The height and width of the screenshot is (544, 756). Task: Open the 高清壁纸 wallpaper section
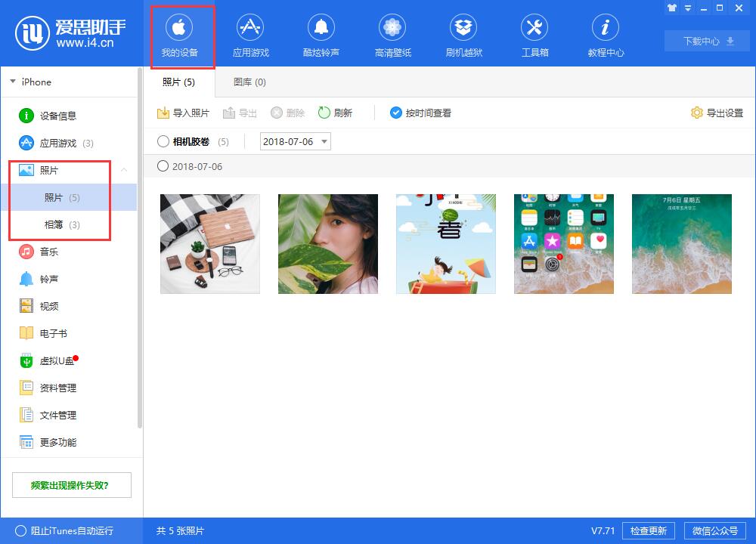(x=392, y=34)
